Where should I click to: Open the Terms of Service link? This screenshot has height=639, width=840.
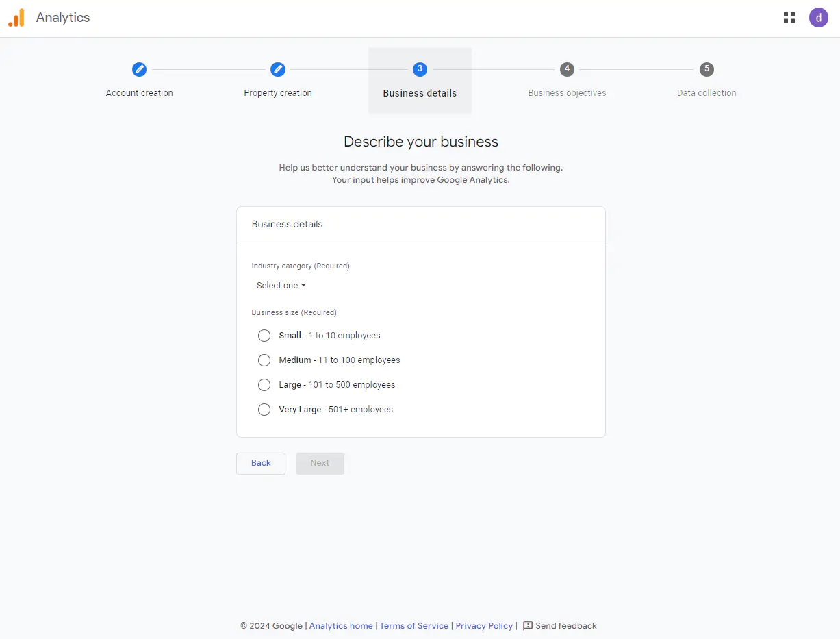click(x=414, y=626)
